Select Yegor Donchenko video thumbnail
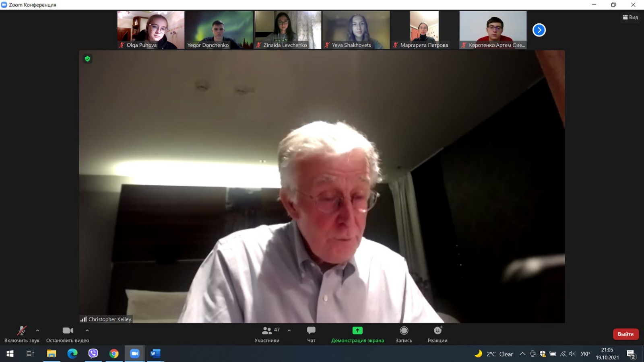Screen dimensions: 644x362 [x=219, y=30]
